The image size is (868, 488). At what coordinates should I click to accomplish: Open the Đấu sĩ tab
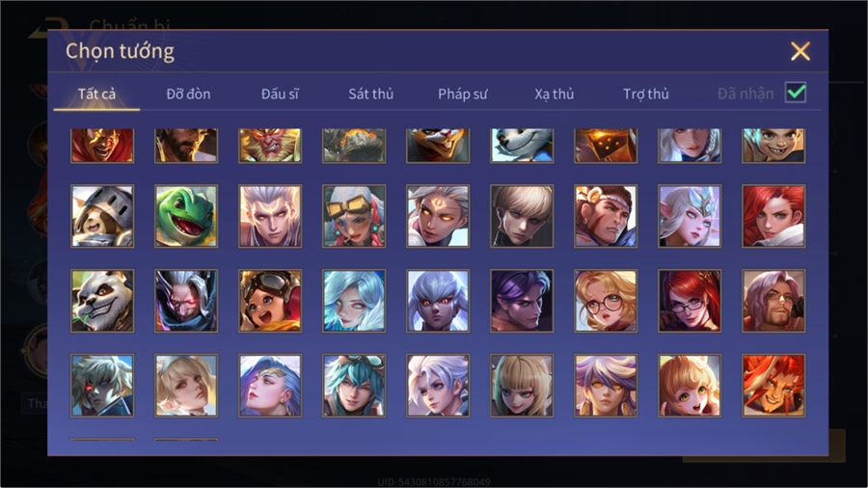coord(280,95)
